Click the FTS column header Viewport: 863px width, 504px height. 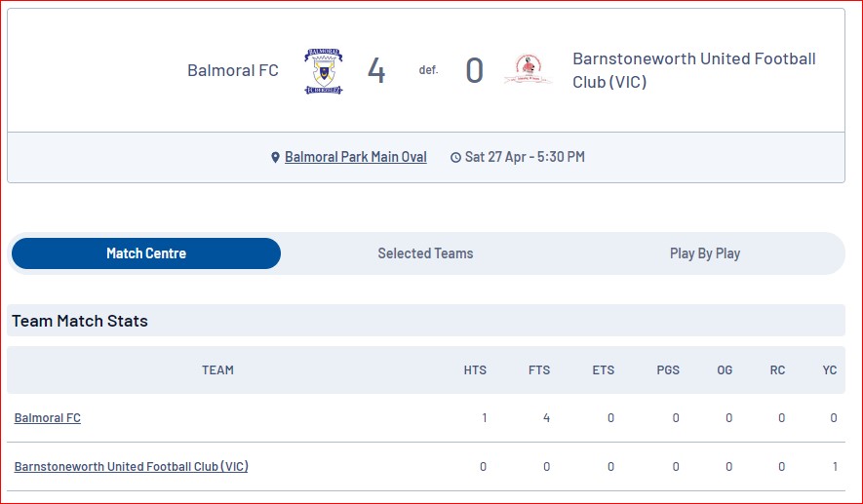click(539, 370)
